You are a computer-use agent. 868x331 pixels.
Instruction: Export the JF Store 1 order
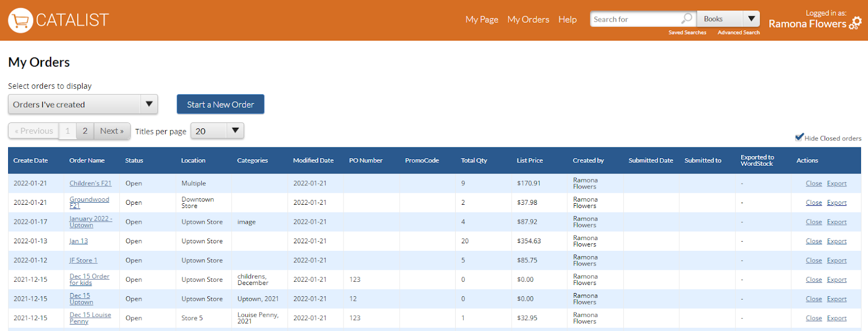[837, 261]
